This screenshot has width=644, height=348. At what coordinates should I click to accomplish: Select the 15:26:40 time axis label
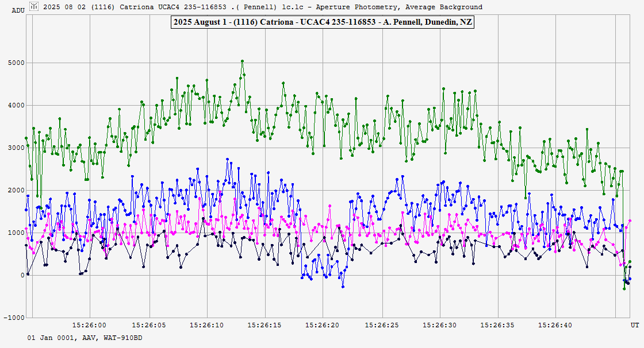pyautogui.click(x=556, y=325)
